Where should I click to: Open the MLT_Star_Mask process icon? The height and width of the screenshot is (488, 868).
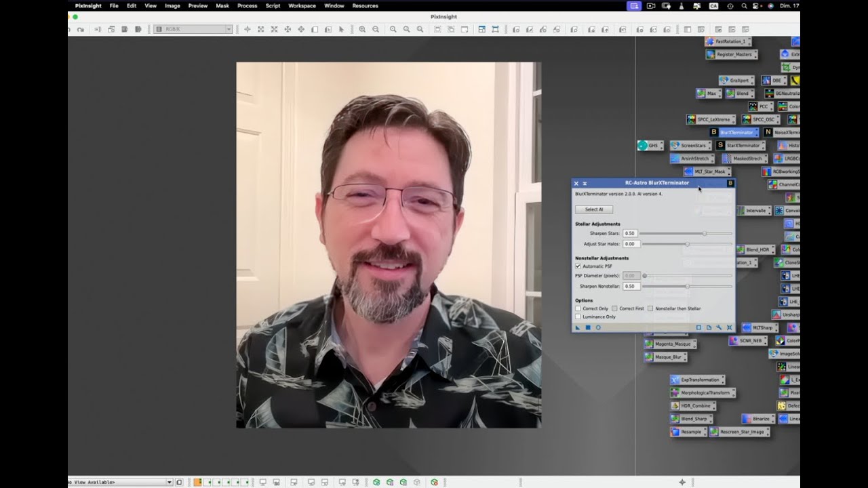tap(707, 171)
